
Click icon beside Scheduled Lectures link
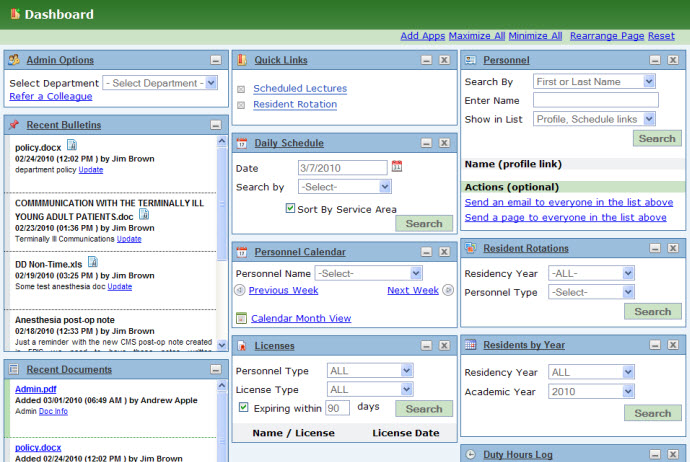[x=241, y=89]
